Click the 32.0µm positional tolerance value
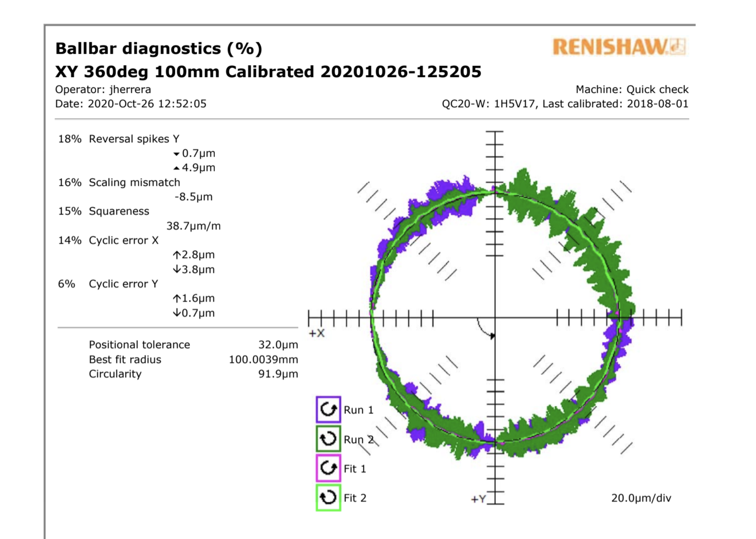Viewport: 756px width, 539px height. 278,345
